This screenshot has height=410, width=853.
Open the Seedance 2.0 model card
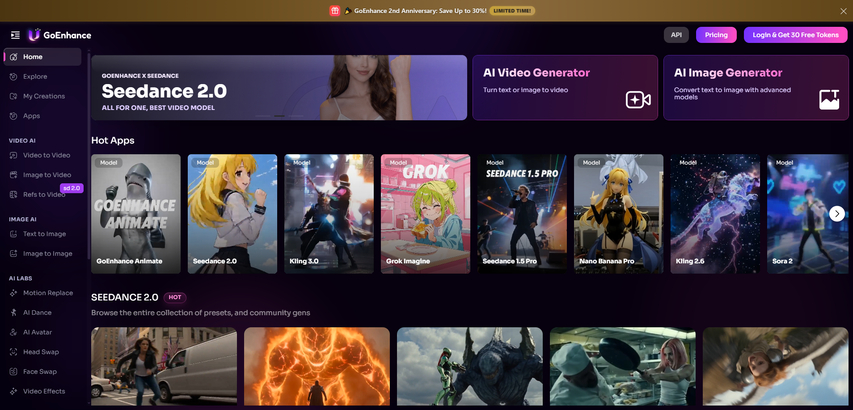point(232,214)
